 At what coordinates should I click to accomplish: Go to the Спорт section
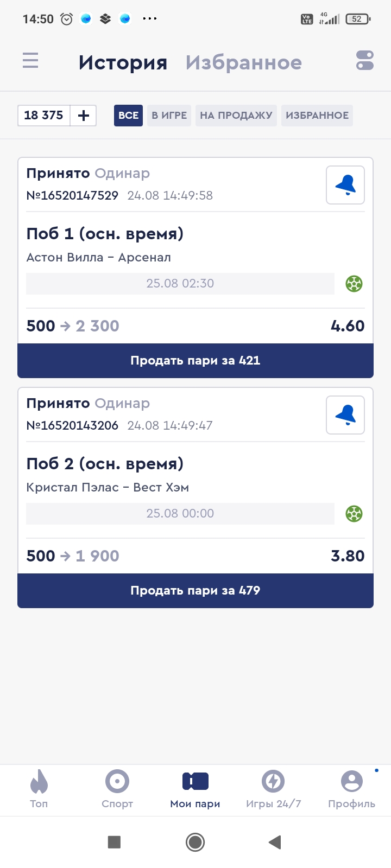117,789
